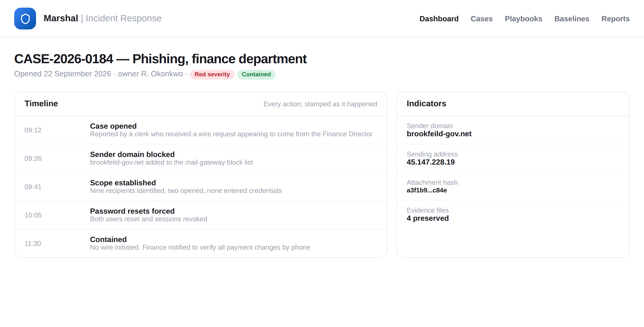Select the 09:12 timestamp

[33, 130]
